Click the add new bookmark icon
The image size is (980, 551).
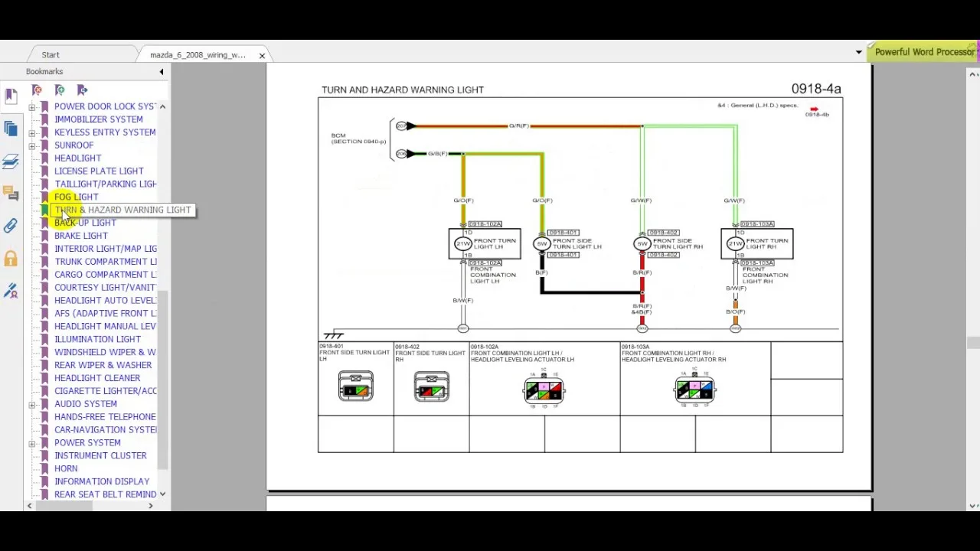tap(60, 90)
